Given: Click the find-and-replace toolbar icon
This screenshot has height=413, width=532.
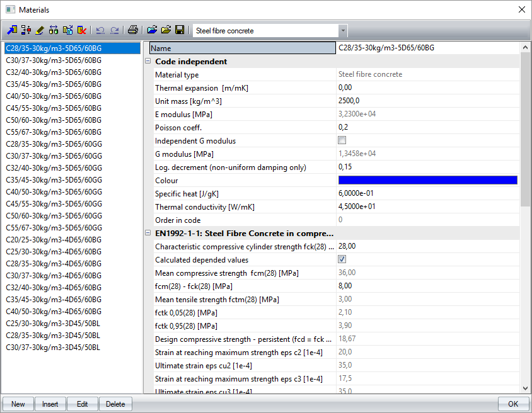Looking at the screenshot, I should tap(54, 29).
